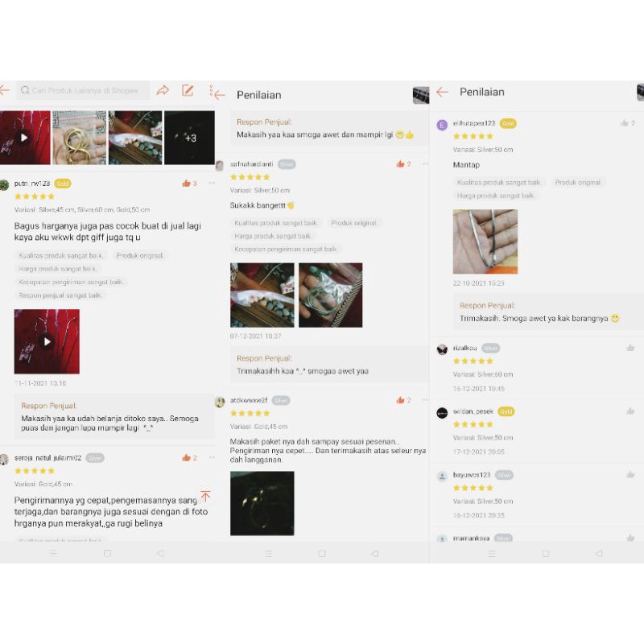This screenshot has height=644, width=644.
Task: Tap the edit pencil icon beside share
Action: [x=188, y=90]
